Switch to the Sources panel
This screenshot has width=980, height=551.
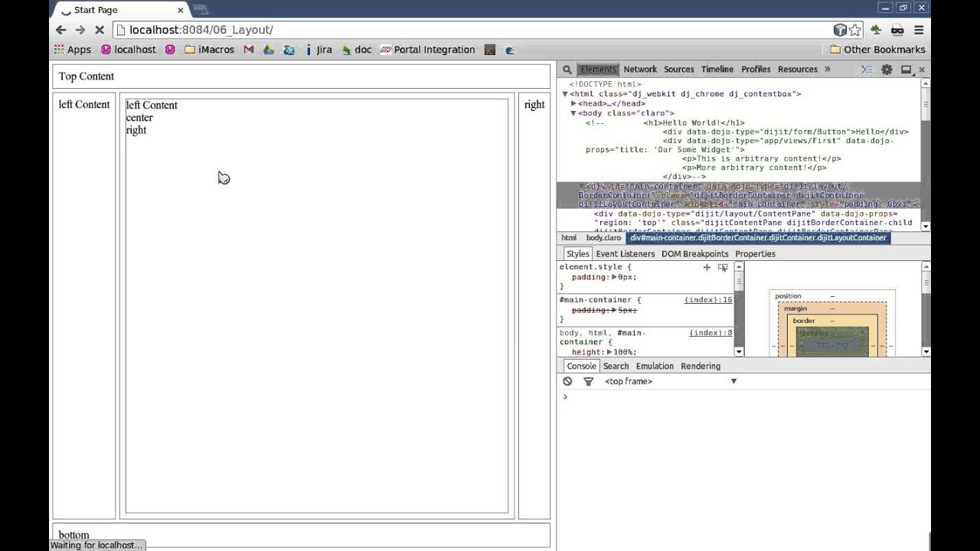click(x=679, y=70)
